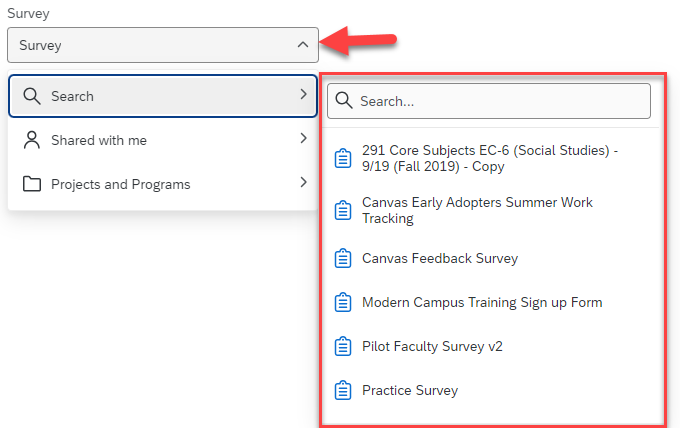Click the clipboard icon beside Pilot Faculty Survey v2

pyautogui.click(x=343, y=347)
